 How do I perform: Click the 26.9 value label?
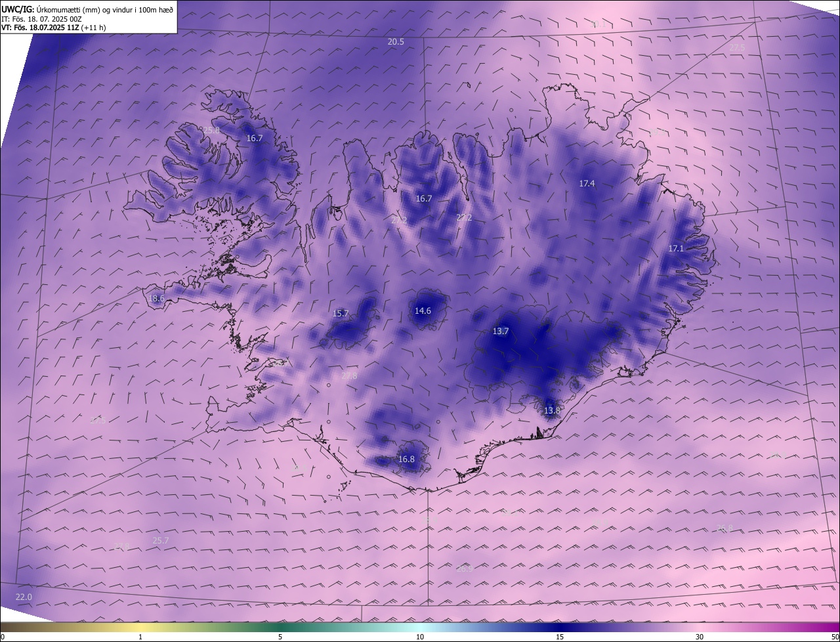pos(464,568)
